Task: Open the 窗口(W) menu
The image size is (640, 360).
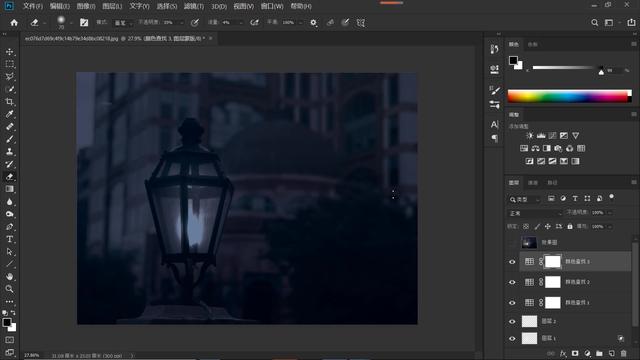Action: [272, 6]
